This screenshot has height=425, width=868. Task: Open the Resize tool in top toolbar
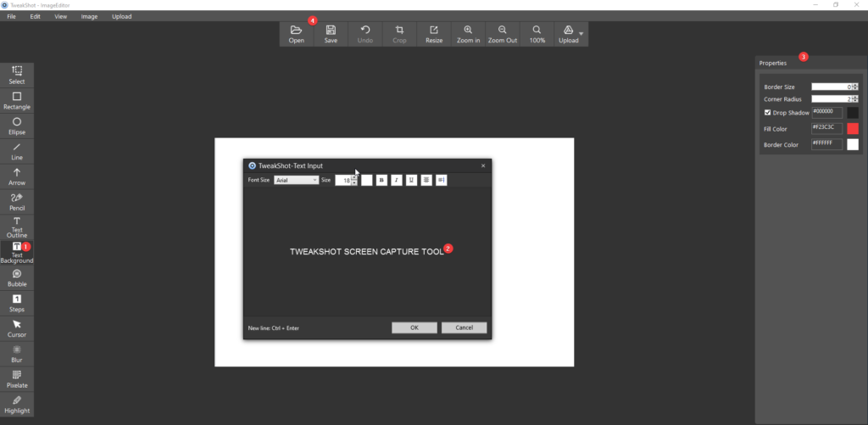(434, 34)
